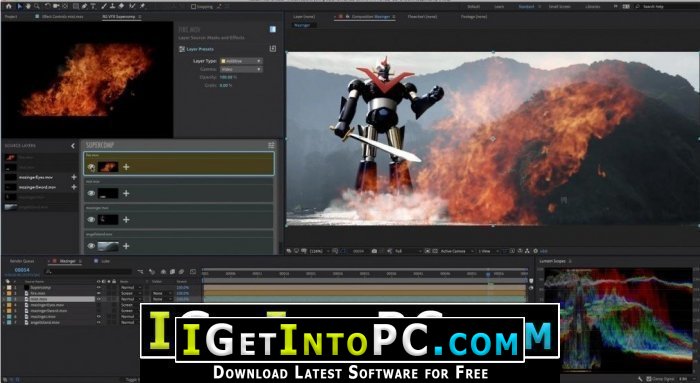The image size is (700, 383).
Task: Switch to the Render Queue tab
Action: coord(22,261)
